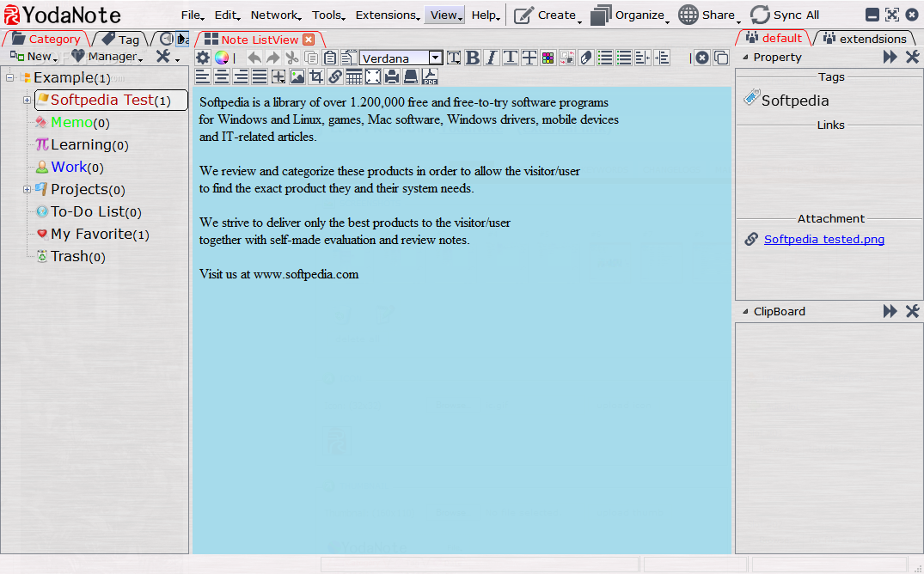This screenshot has width=924, height=574.
Task: Expand the Projects tree node
Action: 28,189
